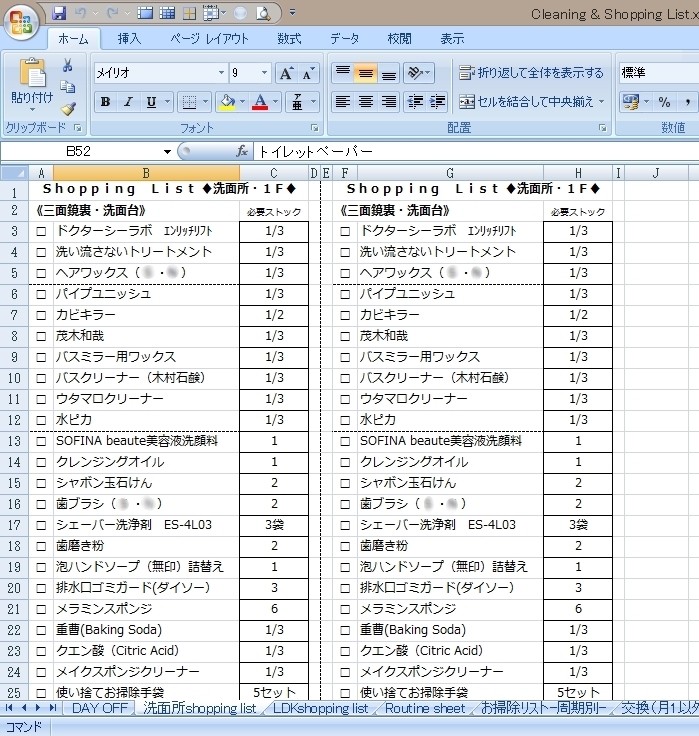
Task: Open the フォント group dialog launcher
Action: point(315,128)
